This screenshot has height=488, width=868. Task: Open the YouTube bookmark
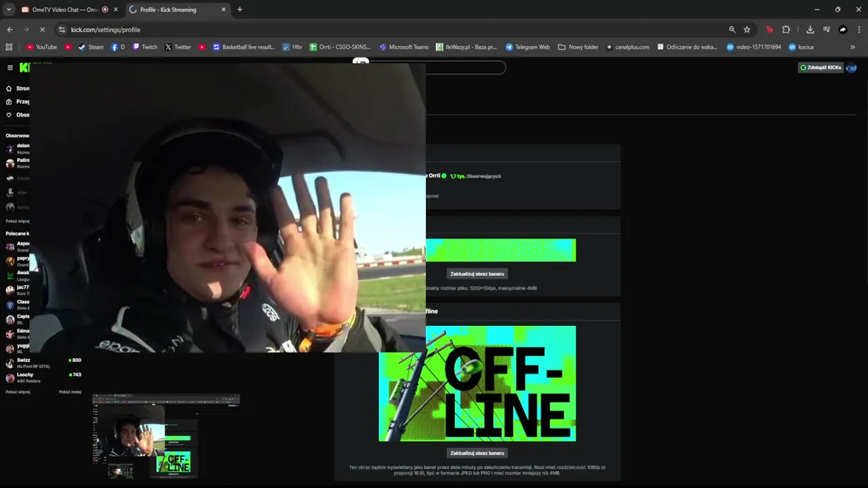[x=41, y=47]
